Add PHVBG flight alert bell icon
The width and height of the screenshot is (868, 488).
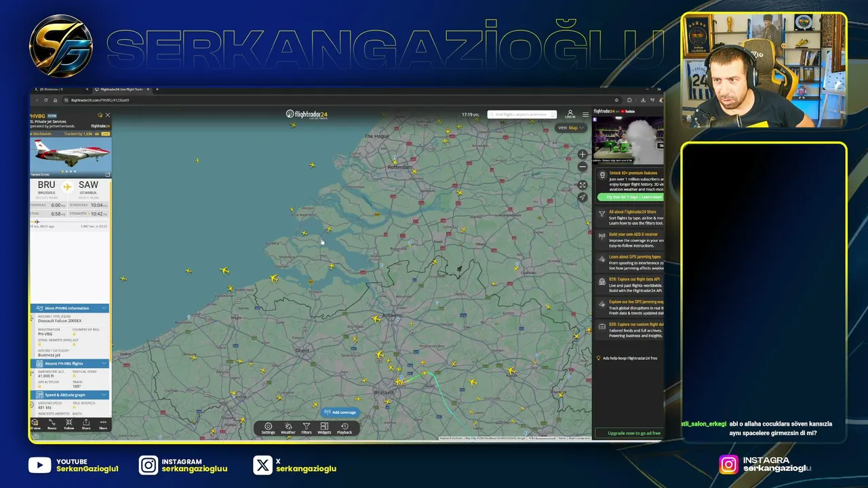(x=100, y=115)
